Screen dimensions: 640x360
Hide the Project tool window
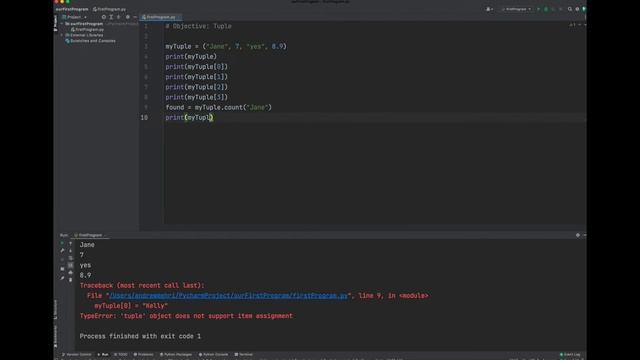(135, 17)
